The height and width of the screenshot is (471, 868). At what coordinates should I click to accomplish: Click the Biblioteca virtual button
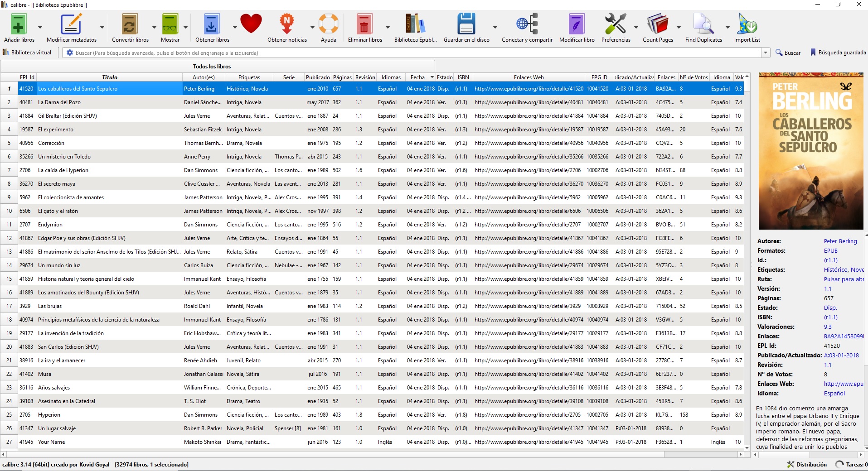pos(27,53)
